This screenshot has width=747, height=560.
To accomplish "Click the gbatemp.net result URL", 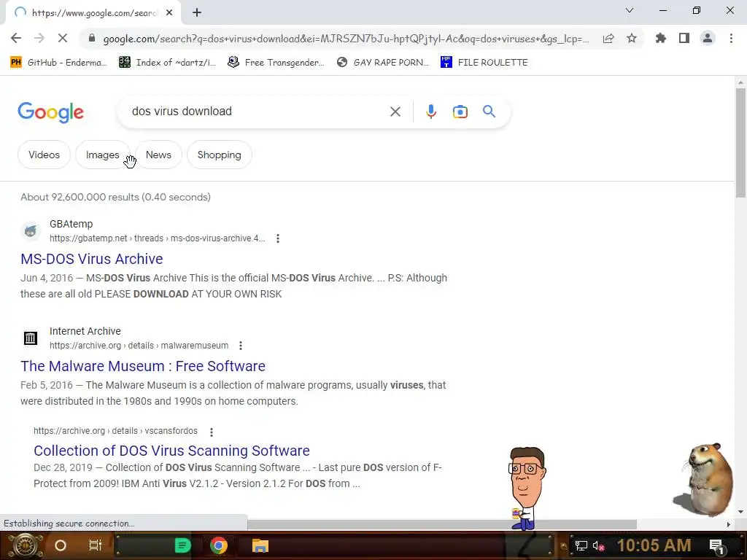I will click(x=158, y=238).
